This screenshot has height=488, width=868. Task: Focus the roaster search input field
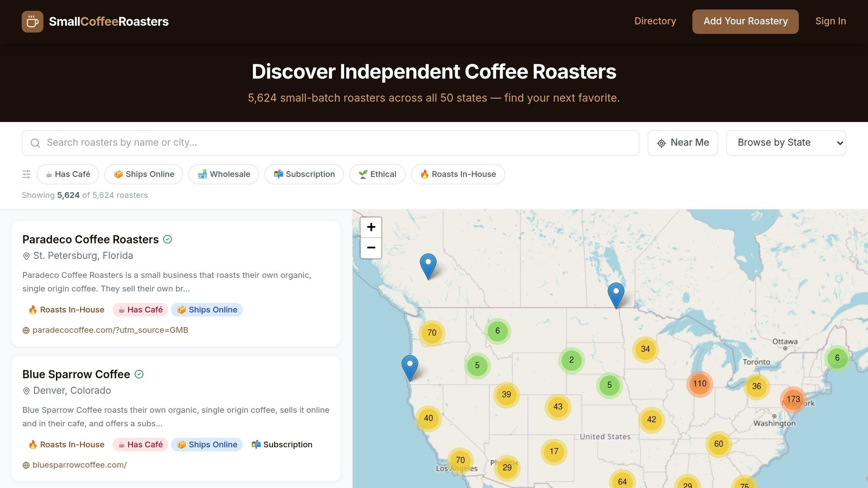point(330,143)
